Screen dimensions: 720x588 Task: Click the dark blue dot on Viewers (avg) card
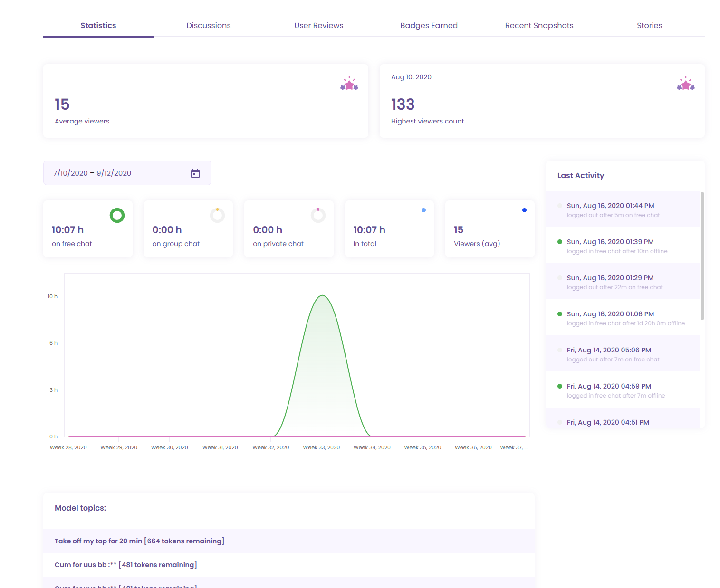(524, 210)
